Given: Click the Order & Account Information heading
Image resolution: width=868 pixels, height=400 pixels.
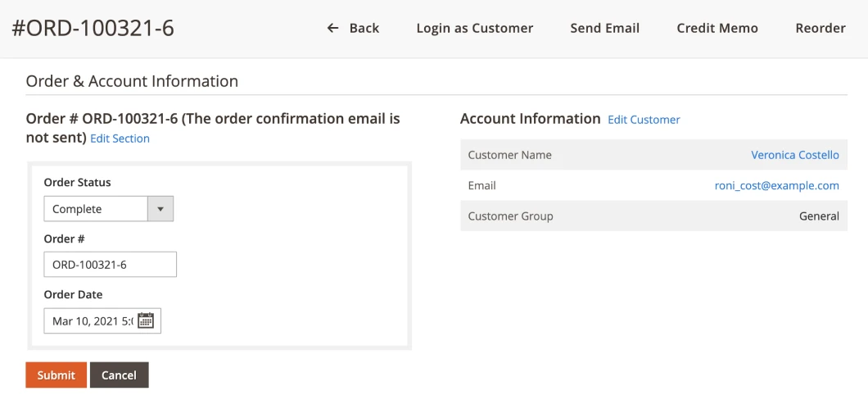Looking at the screenshot, I should pyautogui.click(x=132, y=81).
